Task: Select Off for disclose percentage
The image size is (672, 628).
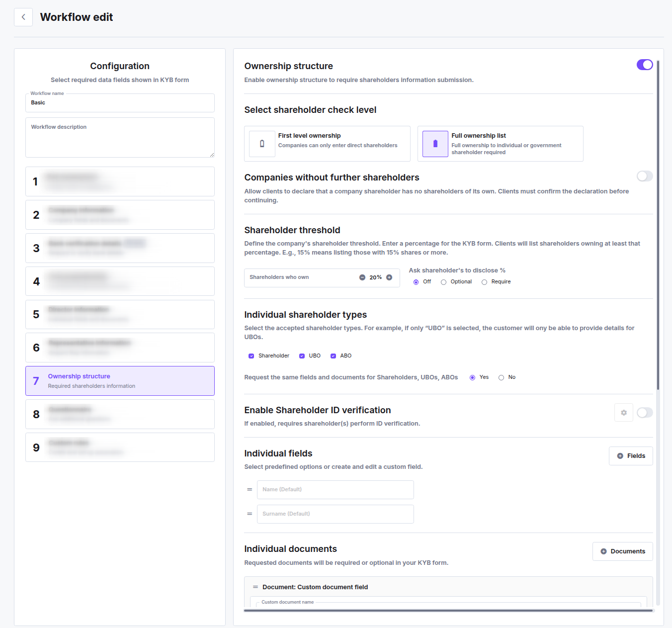Action: 416,282
